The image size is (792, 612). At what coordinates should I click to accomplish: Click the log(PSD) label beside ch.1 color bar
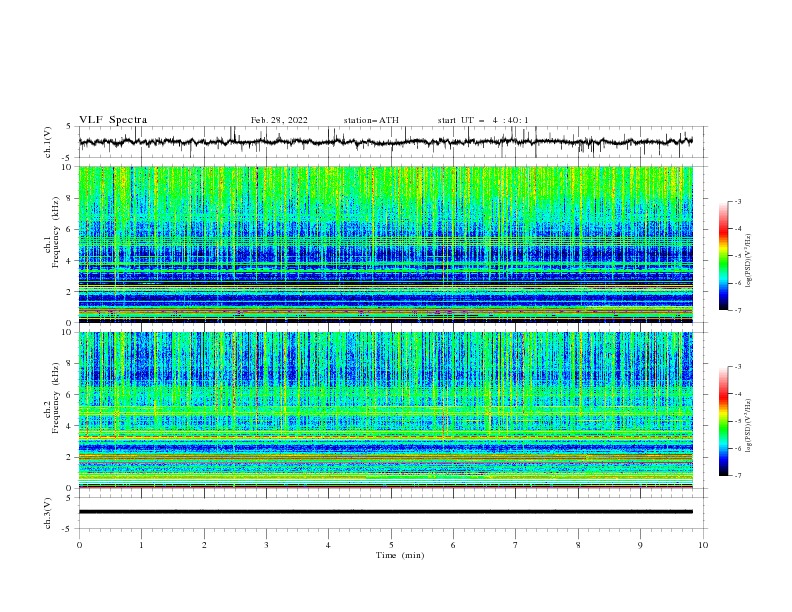pos(748,261)
